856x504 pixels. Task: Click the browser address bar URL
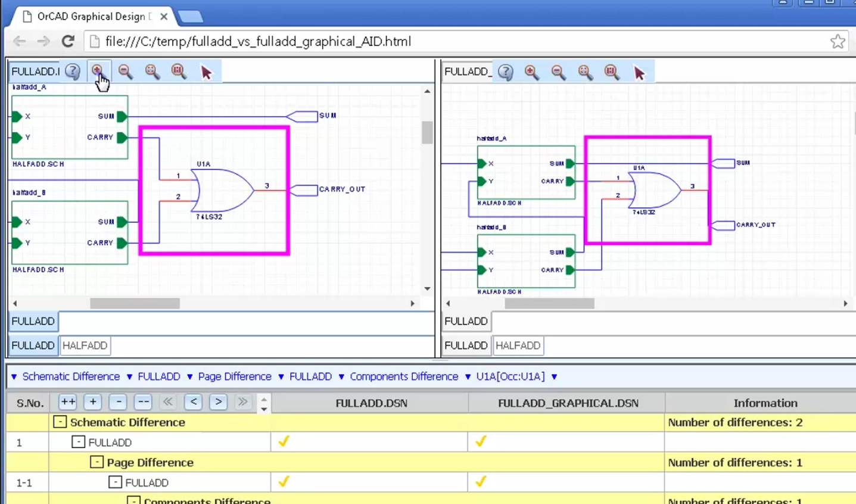pyautogui.click(x=258, y=41)
